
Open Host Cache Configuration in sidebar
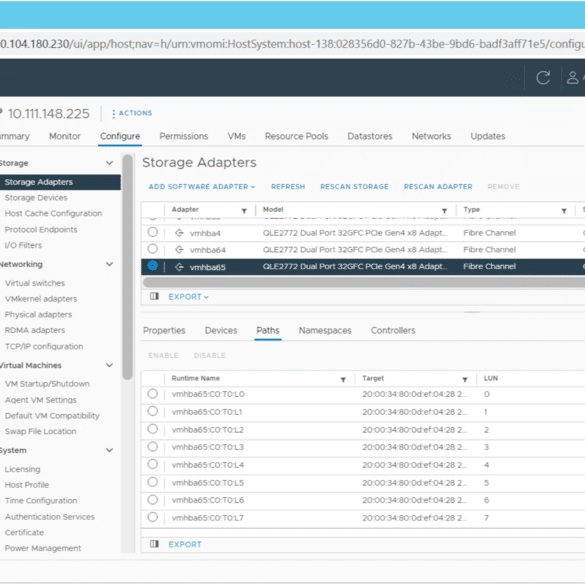53,213
